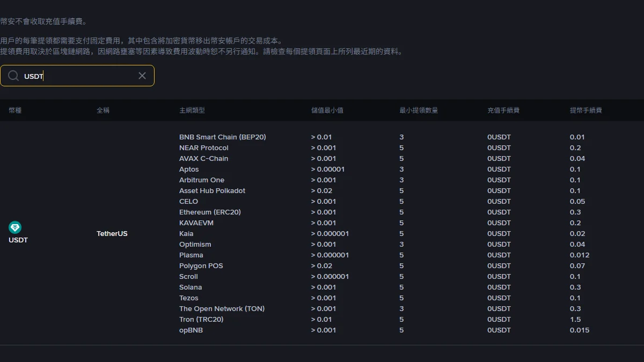The width and height of the screenshot is (644, 362).
Task: Click > 0.01 minimum deposit for Tron
Action: [322, 320]
